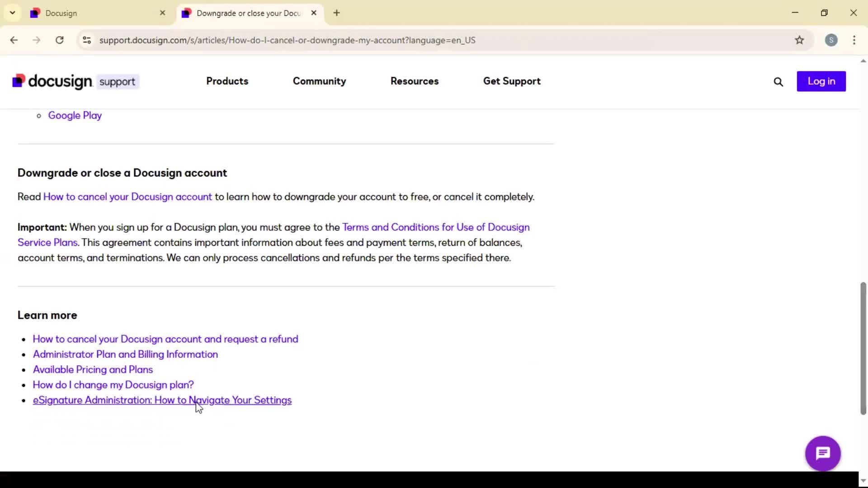Open How to cancel your Docusign account link
The height and width of the screenshot is (488, 868).
click(127, 197)
